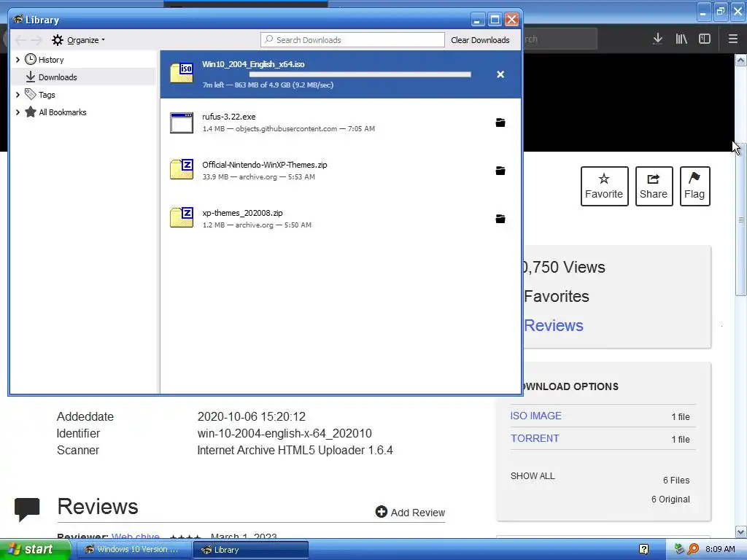Click the Win10 ISO download progress bar
747x560 pixels.
[360, 74]
